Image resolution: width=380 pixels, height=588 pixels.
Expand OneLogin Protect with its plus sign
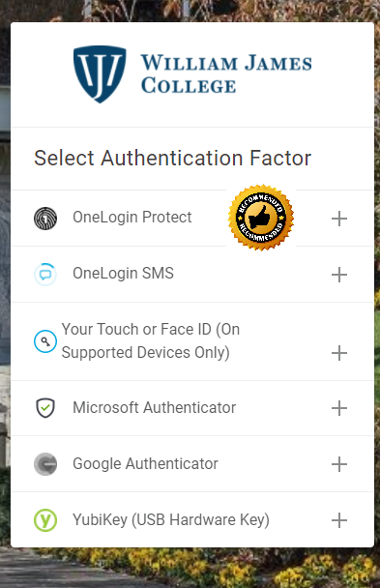pyautogui.click(x=339, y=219)
